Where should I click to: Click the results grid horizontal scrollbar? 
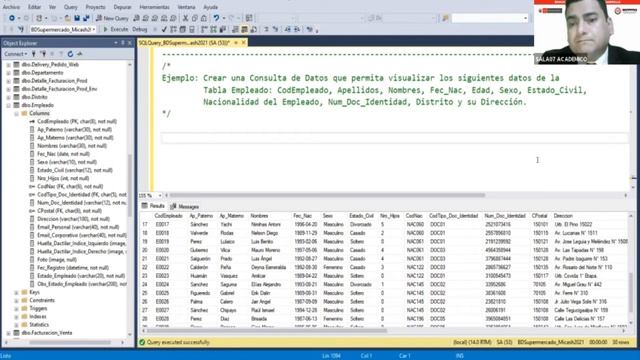[x=267, y=331]
